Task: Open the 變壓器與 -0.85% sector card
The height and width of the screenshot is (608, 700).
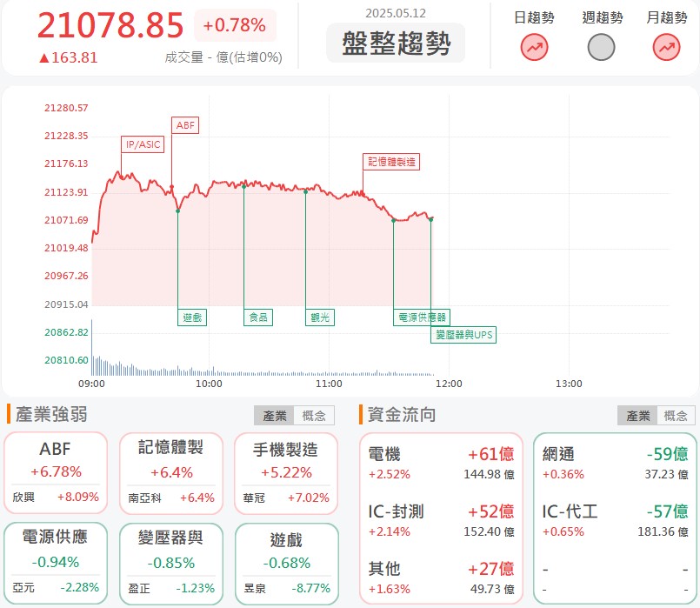Action: pos(171,564)
